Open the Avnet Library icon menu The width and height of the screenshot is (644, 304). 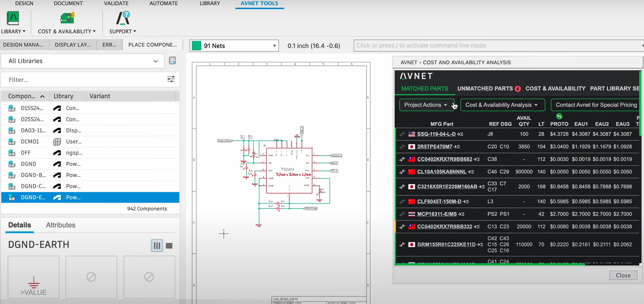[x=13, y=18]
